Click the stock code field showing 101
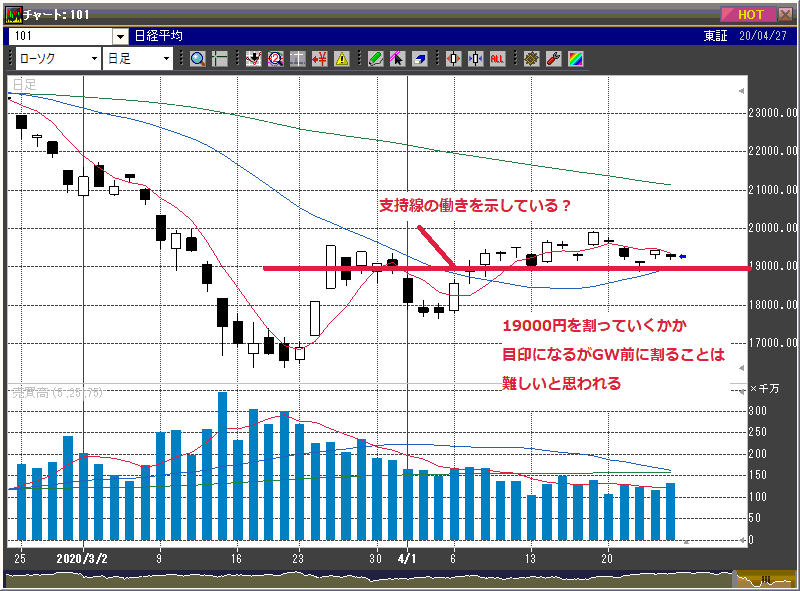The image size is (800, 591). tap(62, 36)
